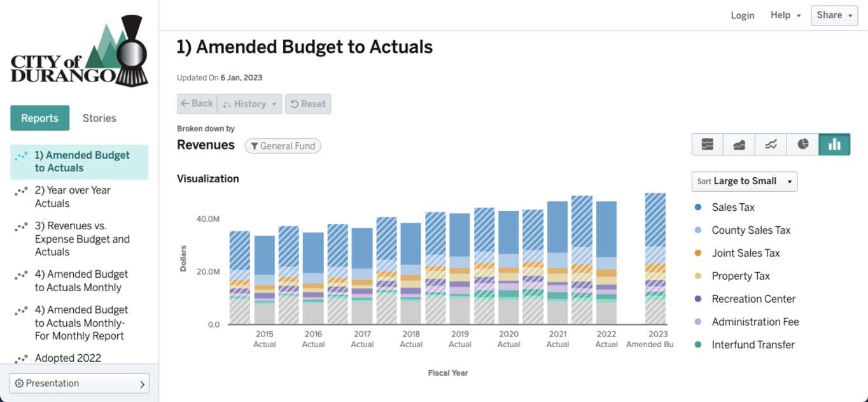Click the Login link

[x=743, y=15]
